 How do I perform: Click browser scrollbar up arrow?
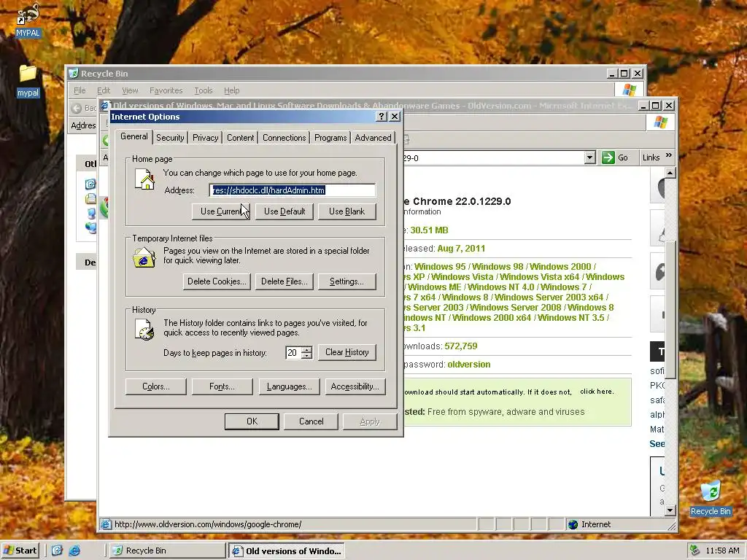[670, 173]
